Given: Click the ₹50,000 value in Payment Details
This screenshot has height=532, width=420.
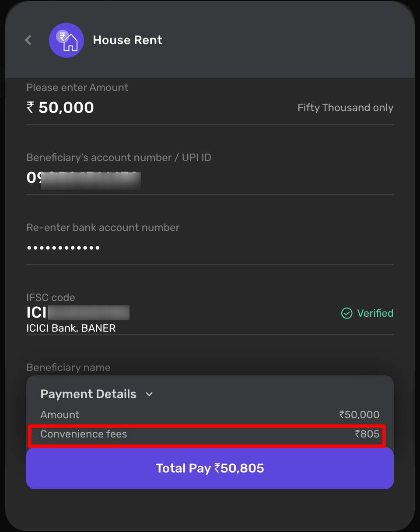Looking at the screenshot, I should pos(359,415).
